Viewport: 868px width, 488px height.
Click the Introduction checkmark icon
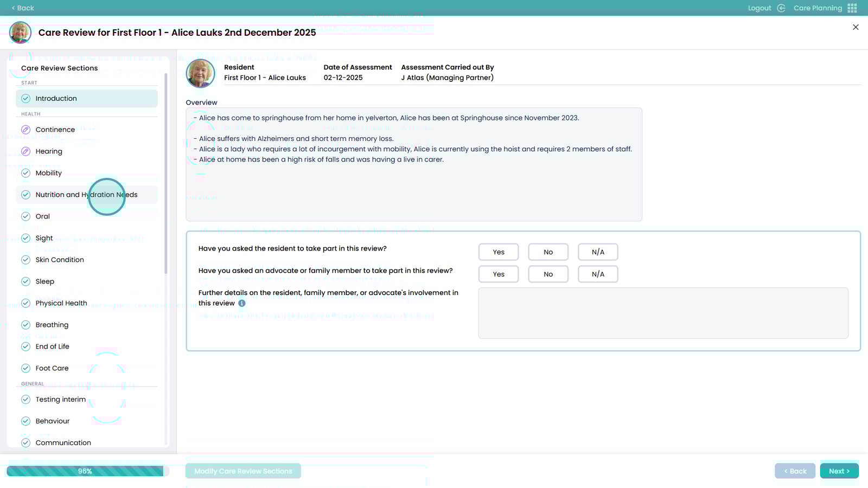coord(25,99)
